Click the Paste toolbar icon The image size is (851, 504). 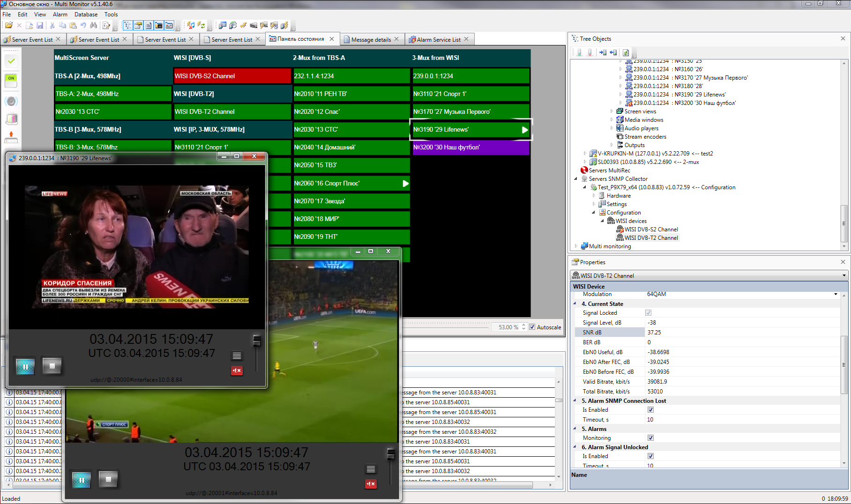coord(73,25)
